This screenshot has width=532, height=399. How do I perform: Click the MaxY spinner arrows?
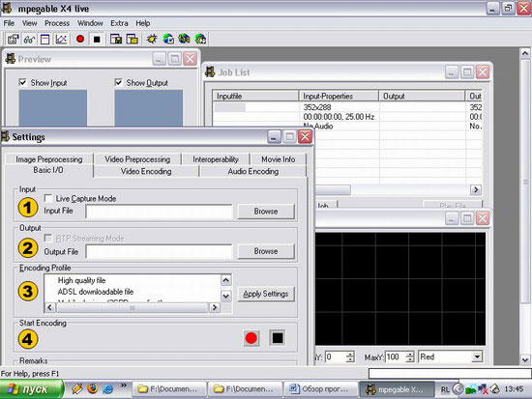point(410,356)
